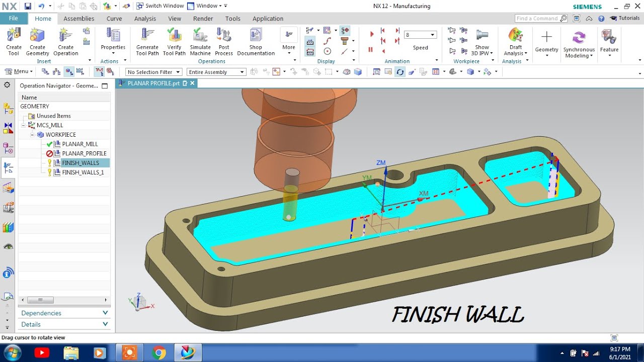The image size is (644, 362).
Task: Start Verify Tool Path
Action: pyautogui.click(x=174, y=41)
